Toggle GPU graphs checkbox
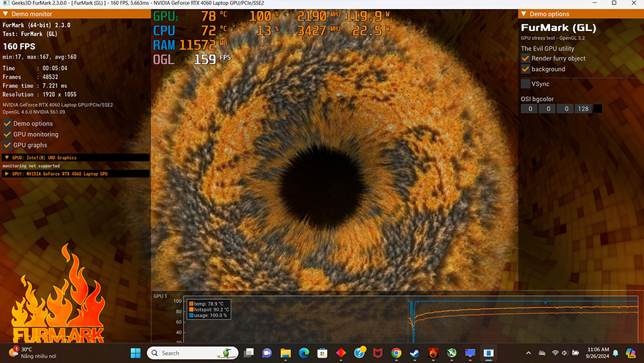 pos(7,144)
